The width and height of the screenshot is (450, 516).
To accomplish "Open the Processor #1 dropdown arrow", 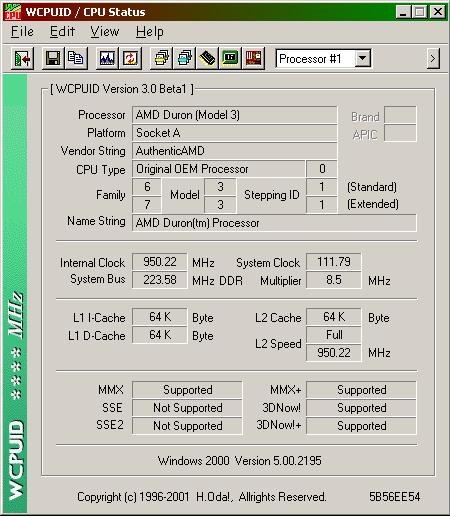I will coord(362,59).
